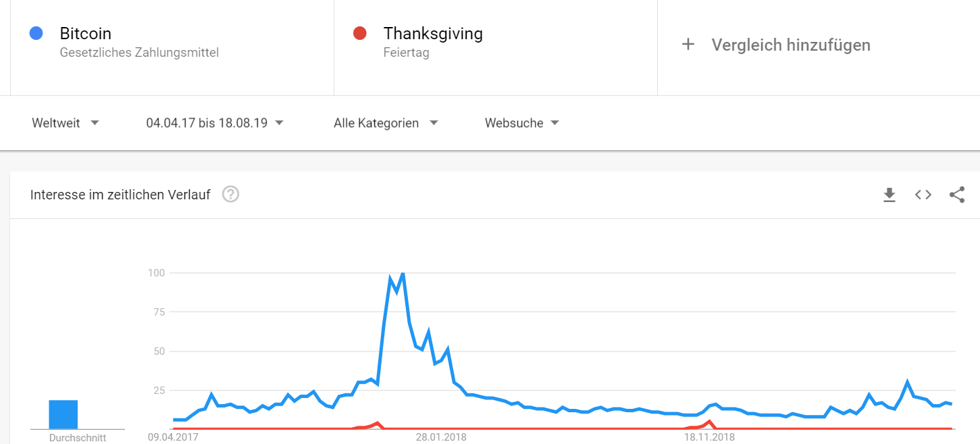Expand the Alle Kategorien dropdown
The image size is (980, 444).
[386, 123]
